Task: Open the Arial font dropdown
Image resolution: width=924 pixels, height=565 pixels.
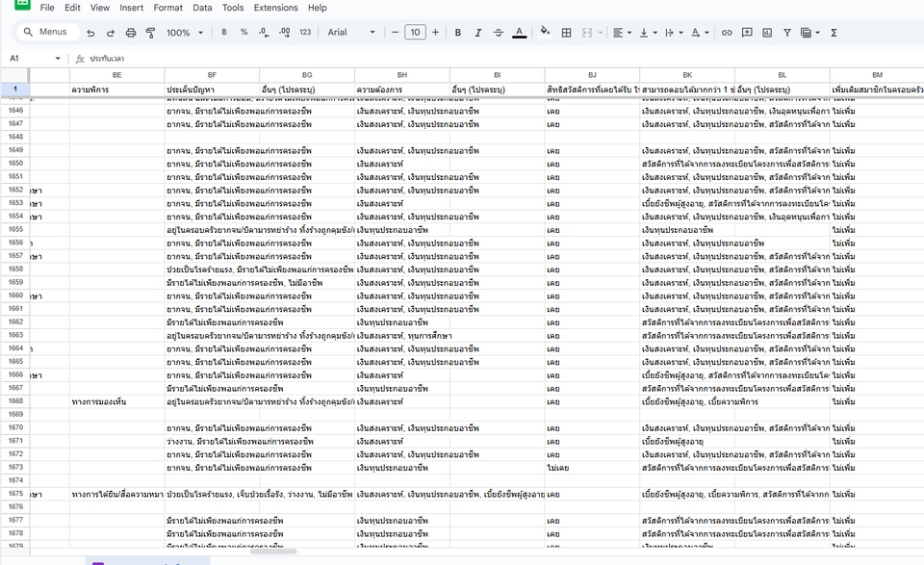Action: 351,32
